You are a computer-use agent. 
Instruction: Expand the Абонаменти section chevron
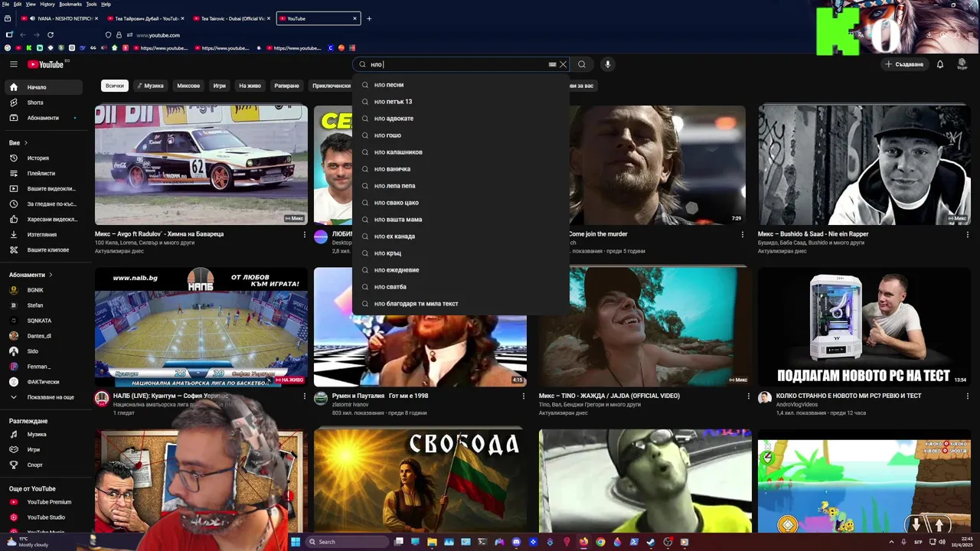click(x=51, y=275)
